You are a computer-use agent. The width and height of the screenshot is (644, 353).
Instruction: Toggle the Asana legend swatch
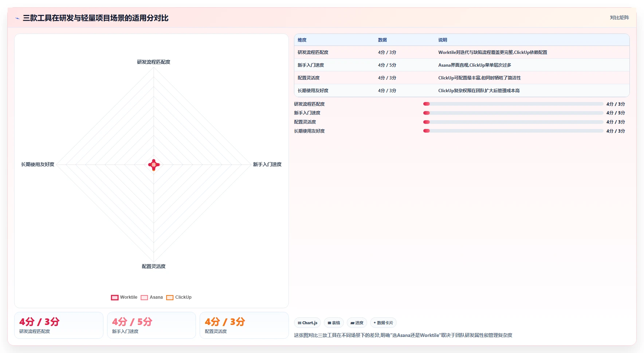[x=144, y=298]
